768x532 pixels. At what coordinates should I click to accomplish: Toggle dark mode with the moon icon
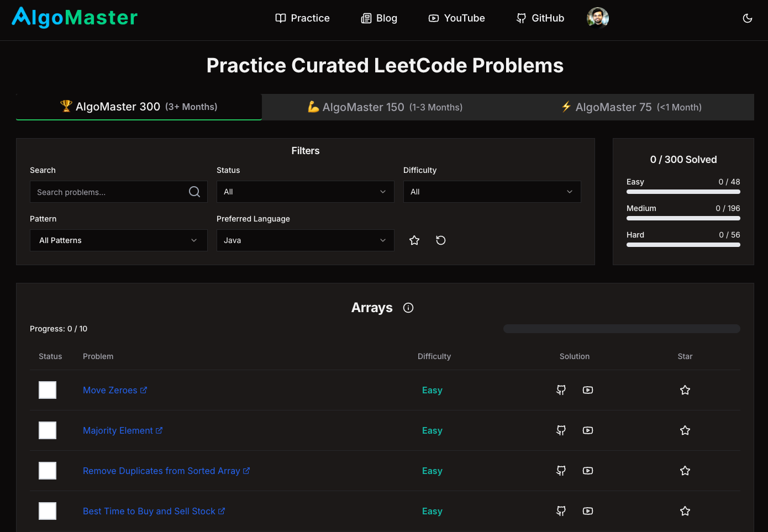click(x=748, y=18)
